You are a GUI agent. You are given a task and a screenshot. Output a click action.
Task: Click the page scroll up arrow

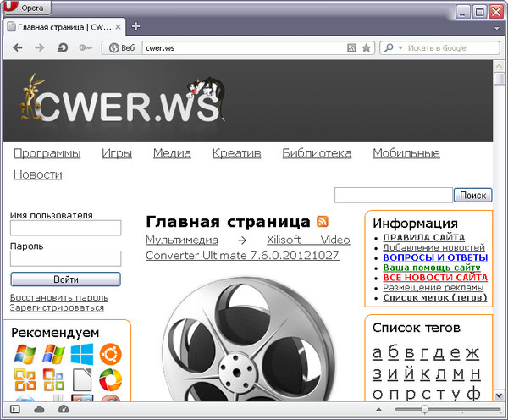coord(499,66)
